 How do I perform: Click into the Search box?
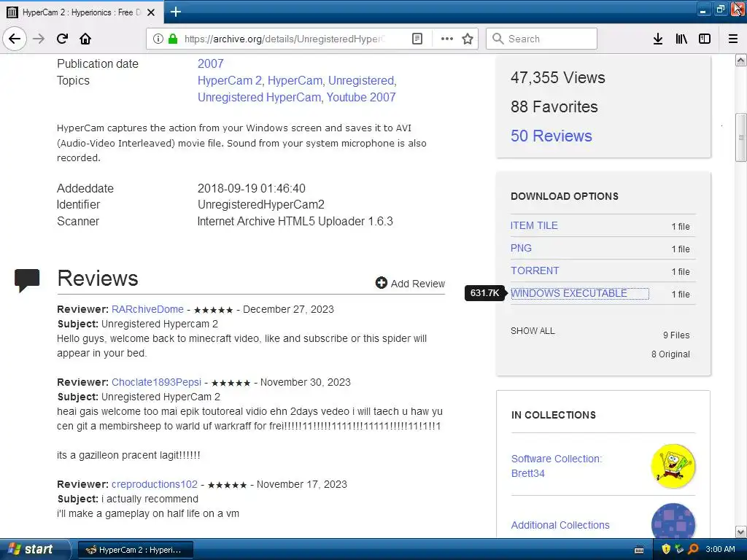(x=541, y=39)
